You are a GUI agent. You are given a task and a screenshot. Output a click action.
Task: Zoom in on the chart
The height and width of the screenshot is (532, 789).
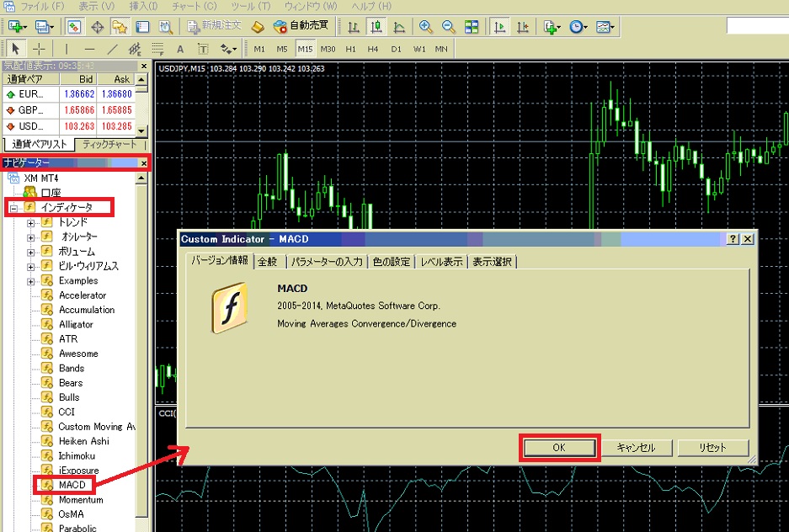426,27
